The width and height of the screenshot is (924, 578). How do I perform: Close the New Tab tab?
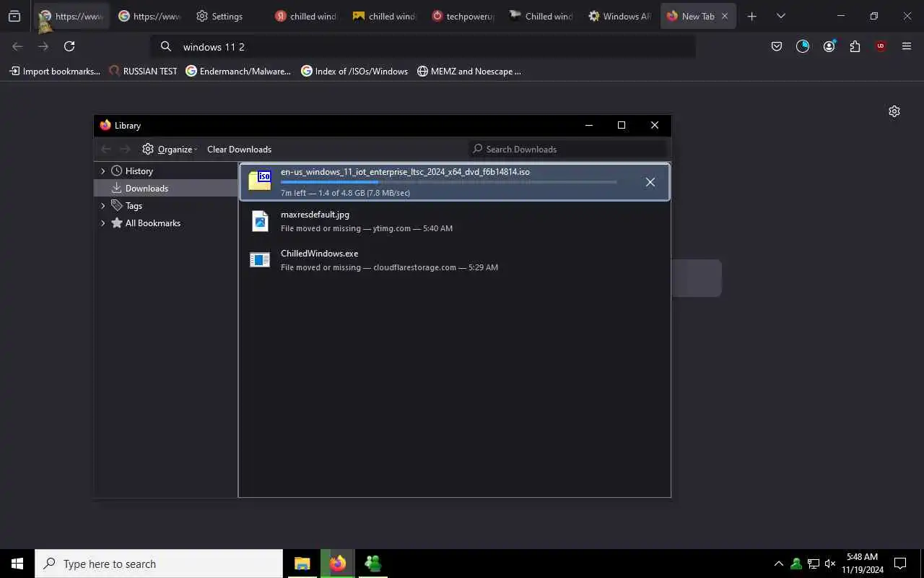click(725, 16)
